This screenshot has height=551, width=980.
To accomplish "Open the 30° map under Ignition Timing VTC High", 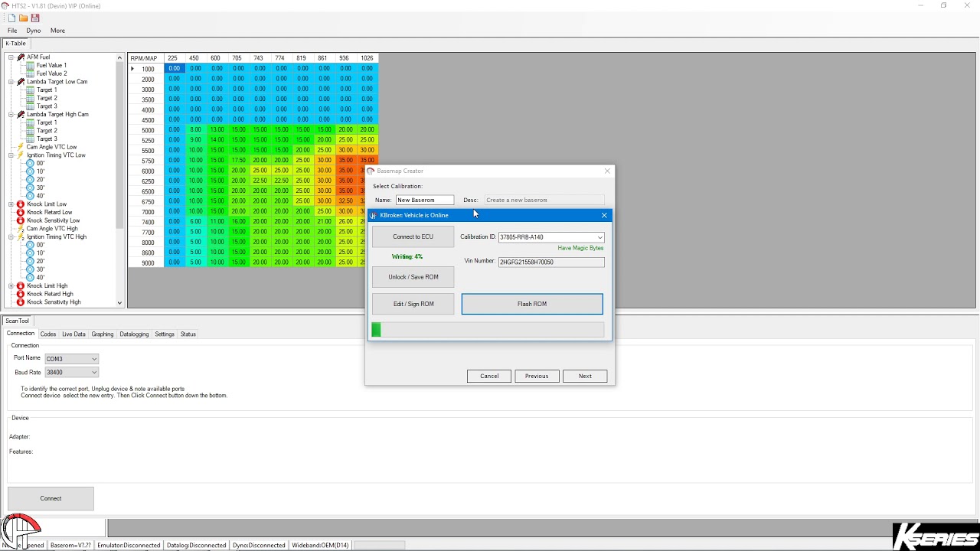I will (x=41, y=269).
